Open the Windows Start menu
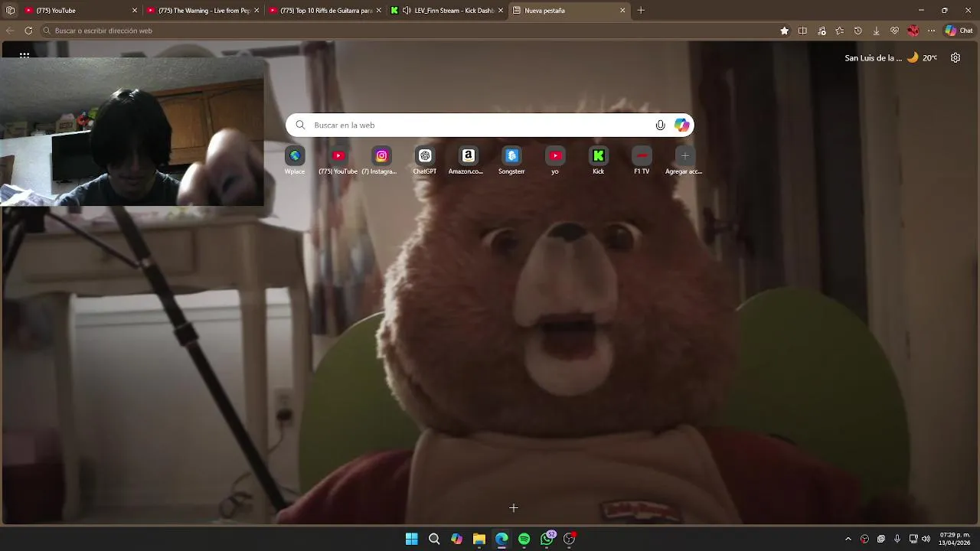980x551 pixels. pyautogui.click(x=412, y=539)
